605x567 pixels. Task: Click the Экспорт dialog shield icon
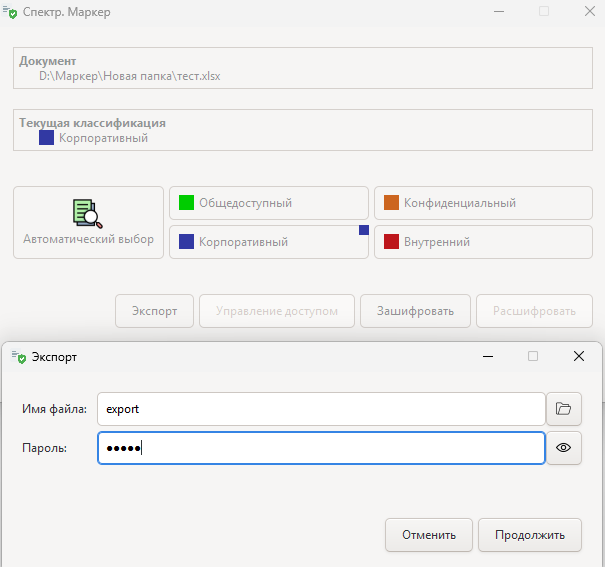[18, 356]
